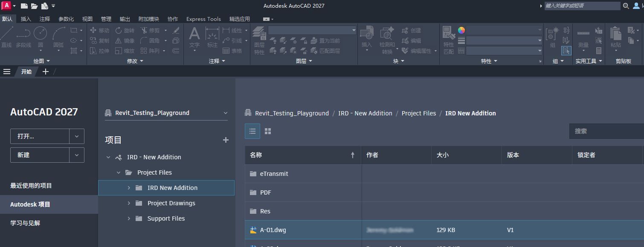Expand the 修改 (Modify) panel
This screenshot has width=644, height=247.
point(136,61)
